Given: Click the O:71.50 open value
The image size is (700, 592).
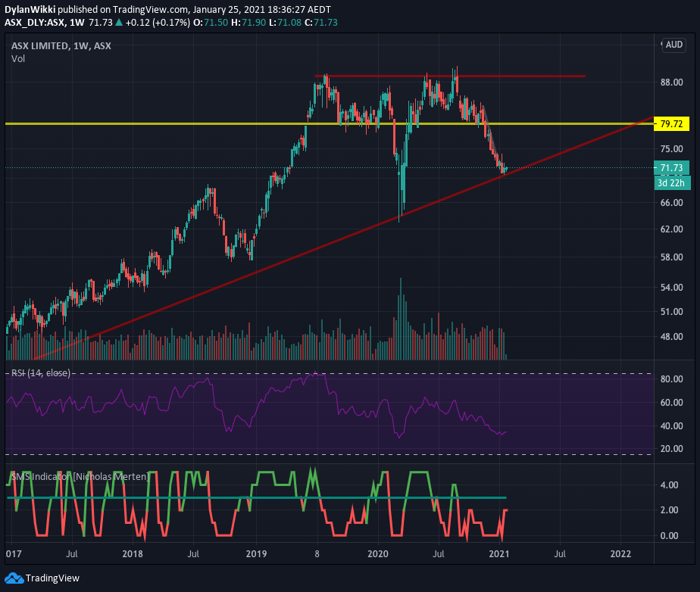Looking at the screenshot, I should 211,22.
